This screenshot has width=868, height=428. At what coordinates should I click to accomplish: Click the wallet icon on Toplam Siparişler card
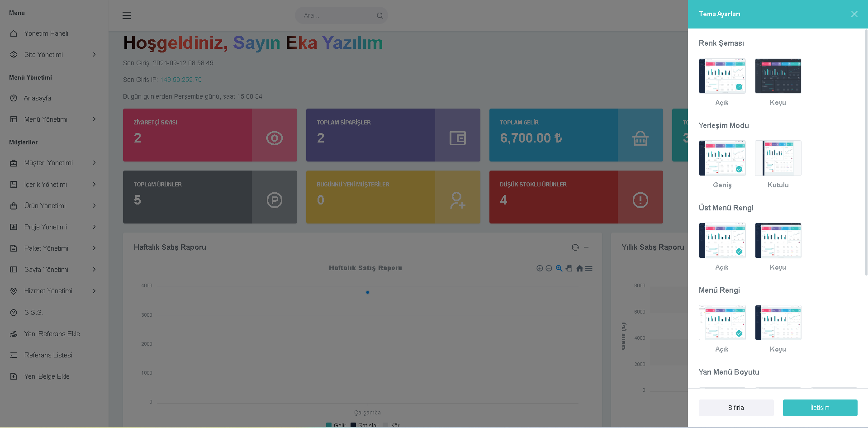(x=458, y=138)
